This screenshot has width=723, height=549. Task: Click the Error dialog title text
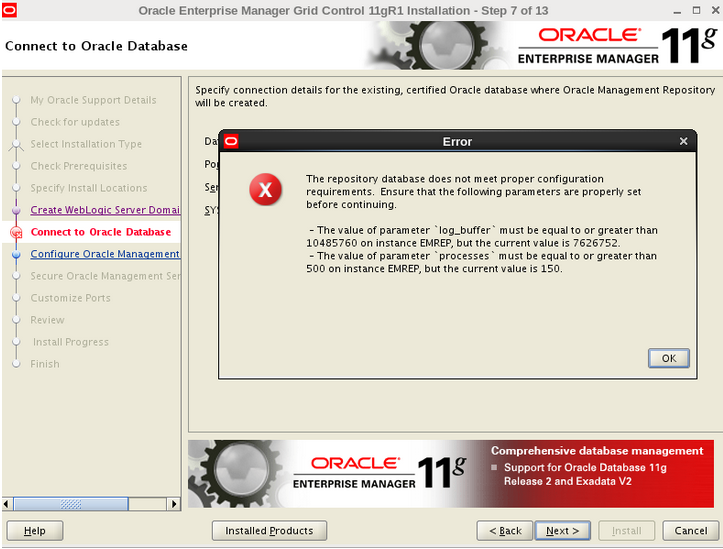(x=457, y=142)
